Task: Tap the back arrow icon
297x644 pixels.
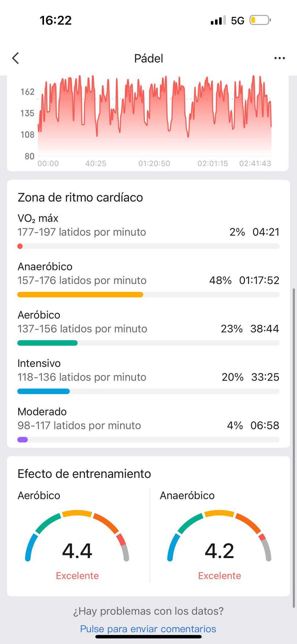Action: tap(16, 58)
